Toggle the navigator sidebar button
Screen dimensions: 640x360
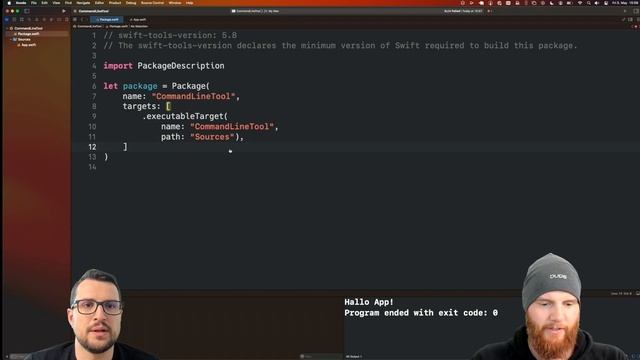click(x=27, y=11)
